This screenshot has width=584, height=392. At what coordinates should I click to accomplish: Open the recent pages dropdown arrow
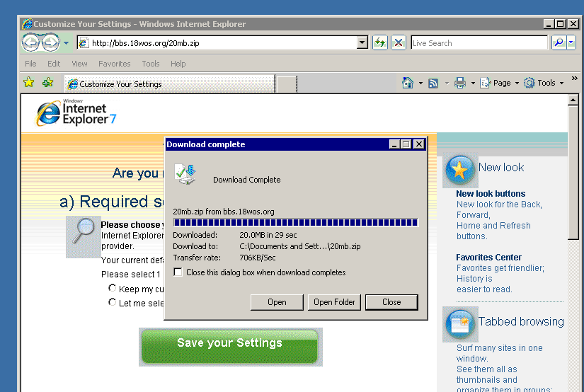(66, 43)
